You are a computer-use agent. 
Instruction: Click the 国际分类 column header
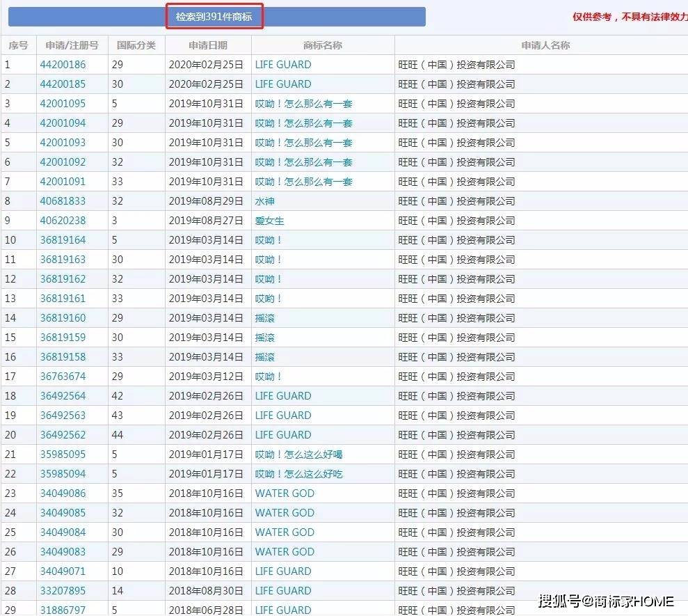136,45
